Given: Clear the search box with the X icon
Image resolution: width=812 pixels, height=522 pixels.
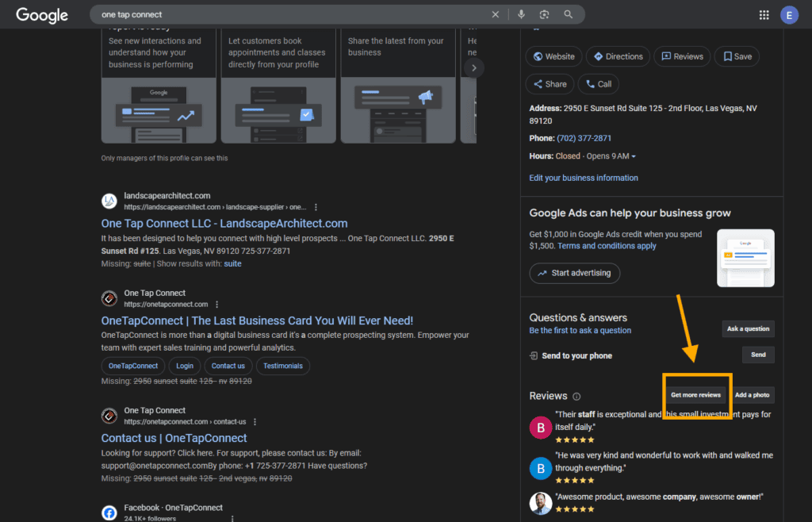Looking at the screenshot, I should point(495,14).
